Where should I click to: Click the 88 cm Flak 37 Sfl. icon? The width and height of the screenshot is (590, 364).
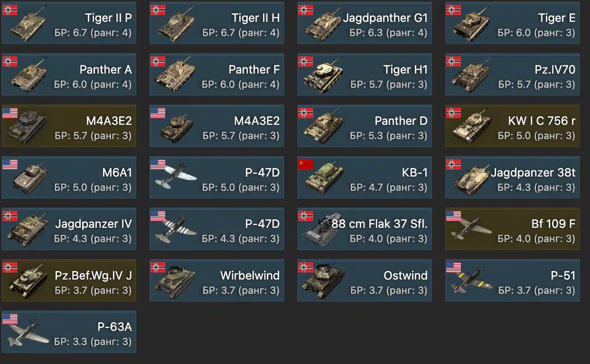click(324, 231)
